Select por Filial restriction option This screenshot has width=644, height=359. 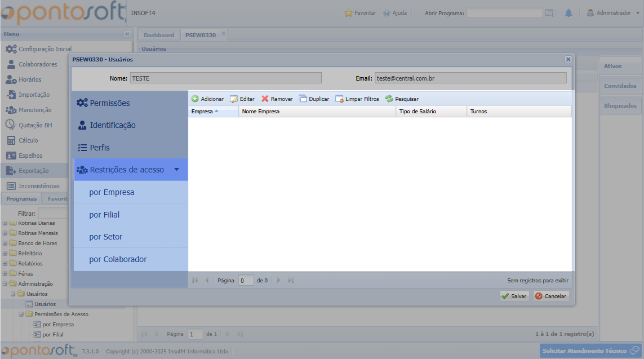(104, 215)
